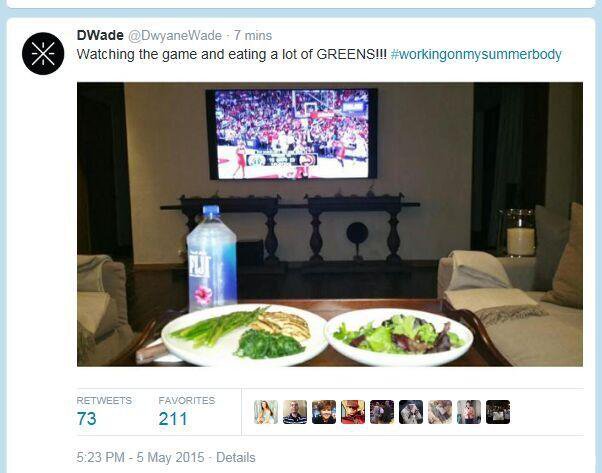View the 73 retweets list
This screenshot has width=602, height=473.
coord(104,411)
